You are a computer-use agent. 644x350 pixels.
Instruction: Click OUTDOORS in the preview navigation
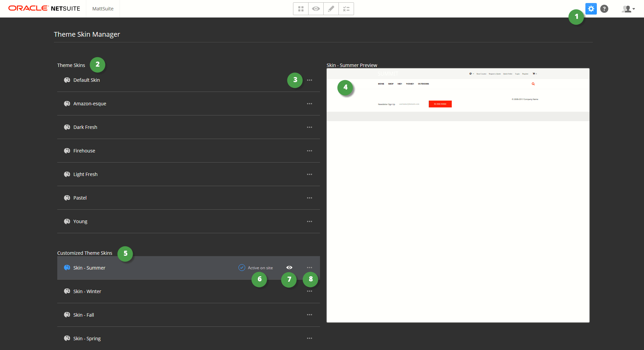(423, 84)
